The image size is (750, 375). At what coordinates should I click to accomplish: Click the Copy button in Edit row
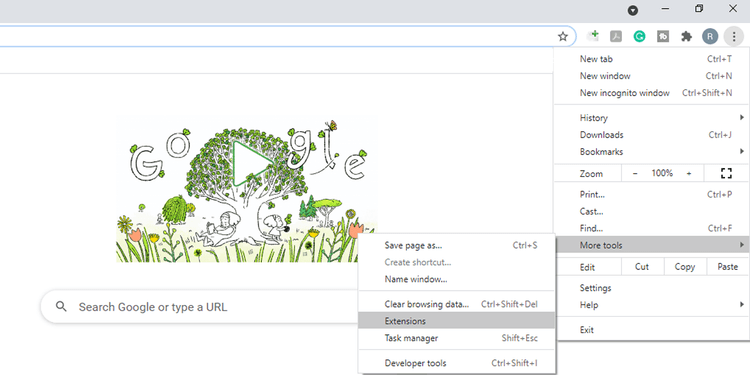pos(685,267)
